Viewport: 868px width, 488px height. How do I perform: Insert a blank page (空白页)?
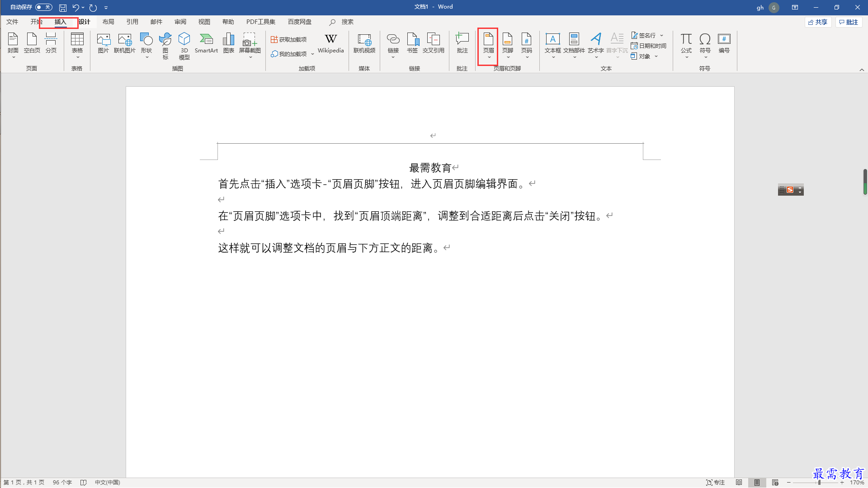pyautogui.click(x=32, y=43)
